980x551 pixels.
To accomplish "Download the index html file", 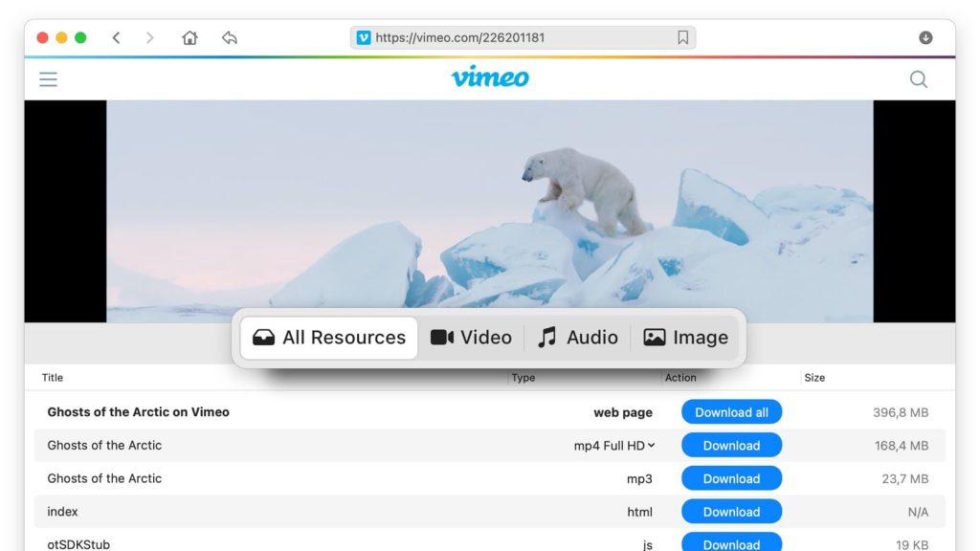I will (x=731, y=512).
